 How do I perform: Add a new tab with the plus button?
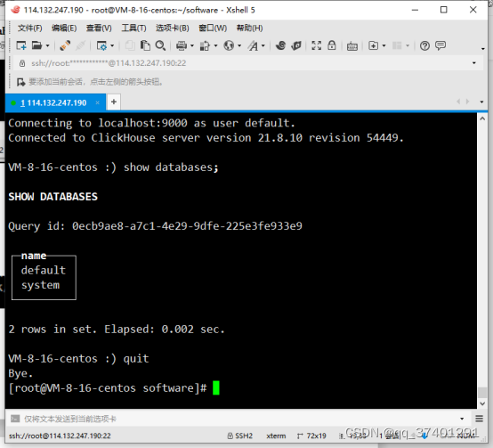pyautogui.click(x=114, y=102)
